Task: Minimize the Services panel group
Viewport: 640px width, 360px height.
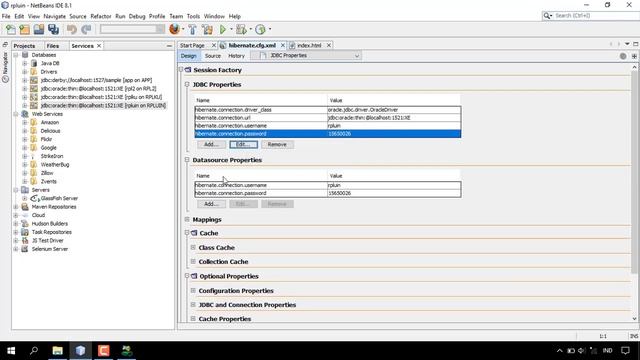Action: [169, 46]
